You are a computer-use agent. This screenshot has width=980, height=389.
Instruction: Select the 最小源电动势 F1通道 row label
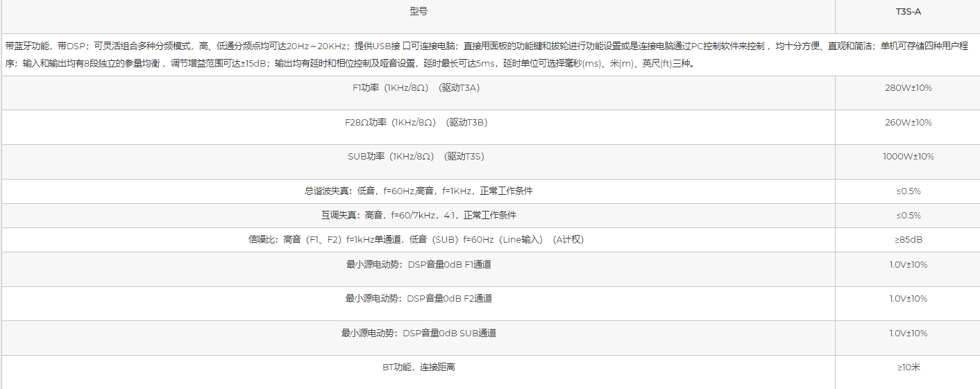[x=418, y=264]
